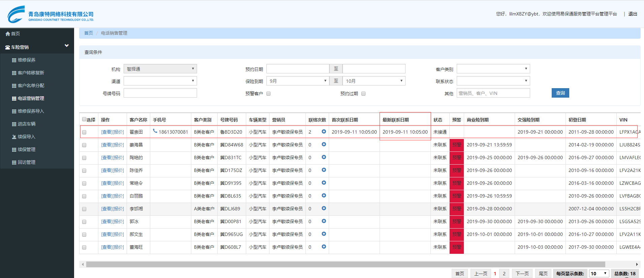Image resolution: width=644 pixels, height=278 pixels.
Task: Check the select-all checkbox in table header
Action: [x=84, y=119]
